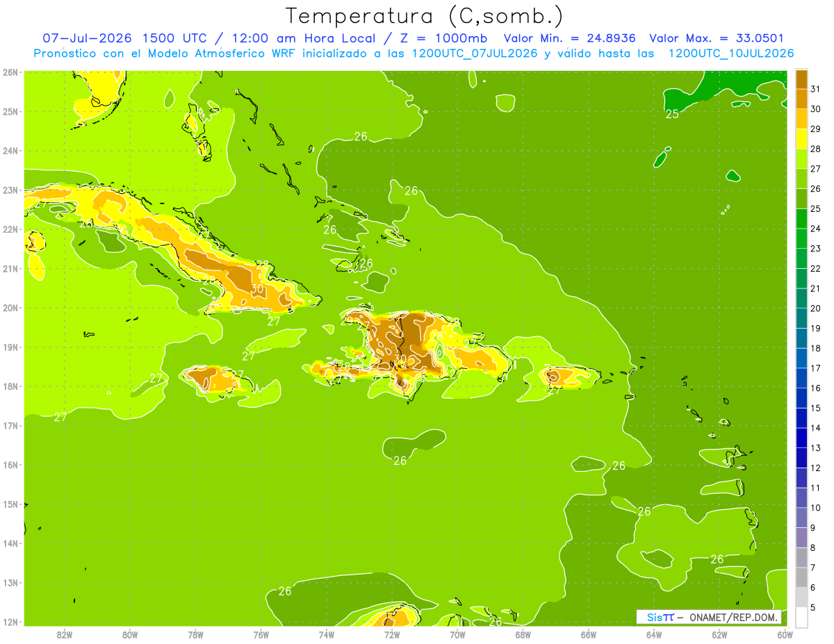Image resolution: width=834 pixels, height=644 pixels.
Task: Click the '70W' longitude axis label
Action: 457,635
